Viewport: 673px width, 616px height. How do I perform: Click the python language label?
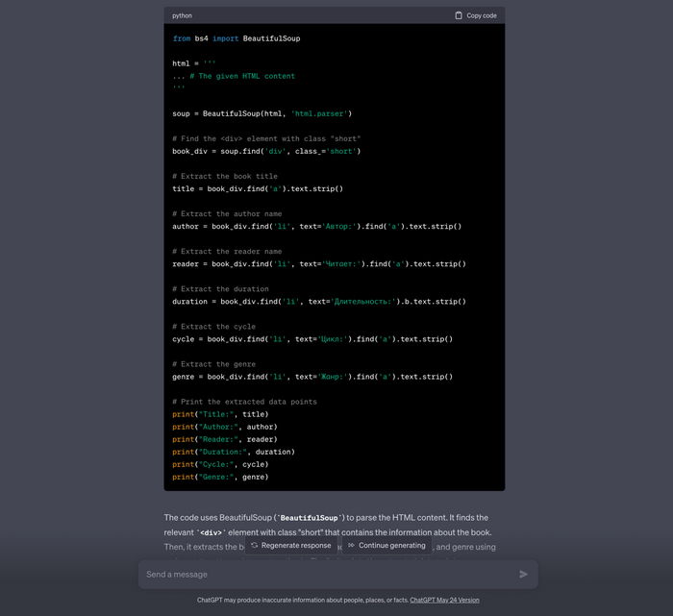182,15
